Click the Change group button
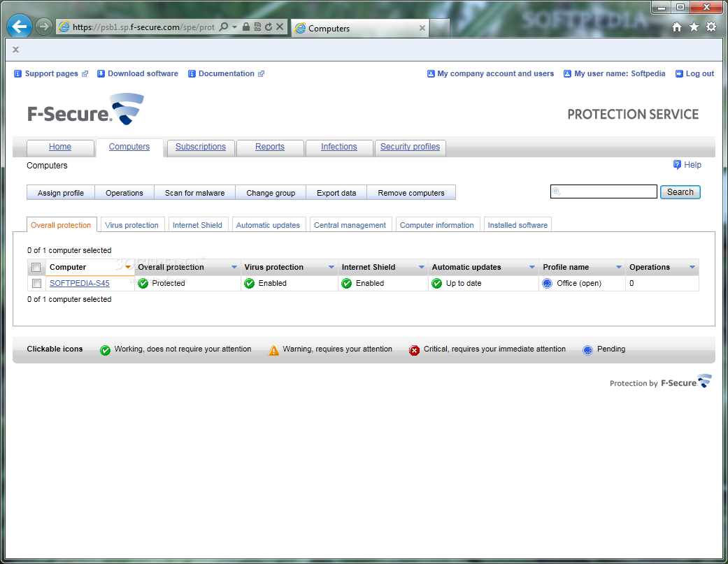This screenshot has height=564, width=728. tap(271, 193)
